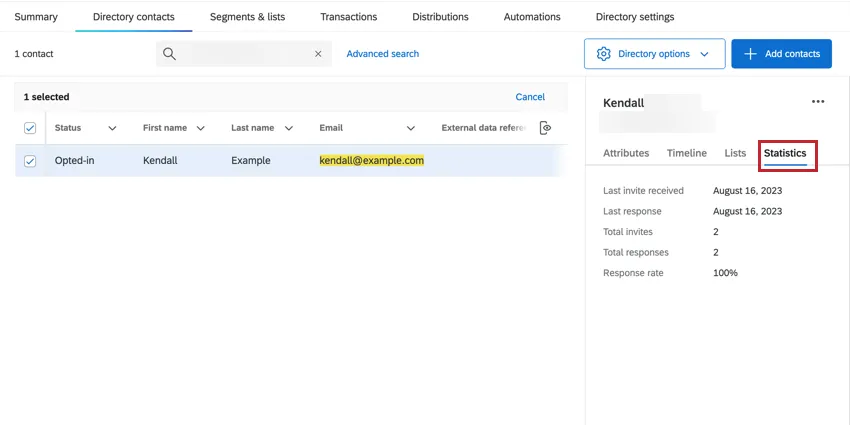The image size is (850, 425).
Task: Uncheck the Kendall row checkbox
Action: point(30,161)
